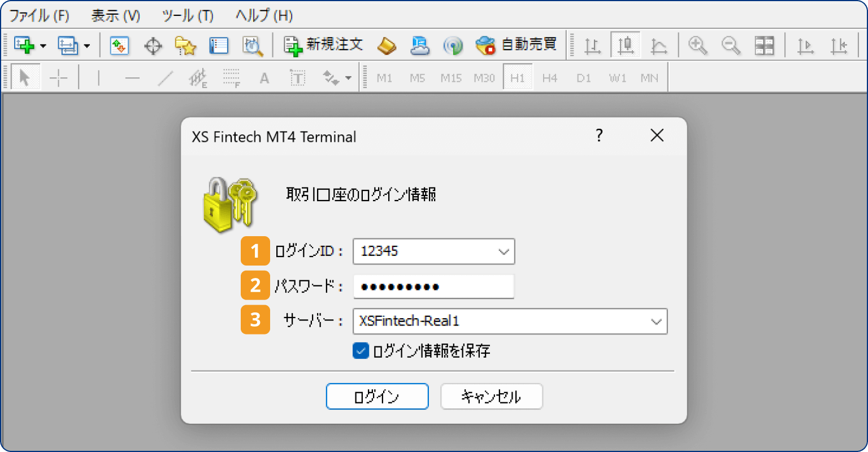Switch to candlestick chart icon
Viewport: 868px width, 452px height.
626,45
